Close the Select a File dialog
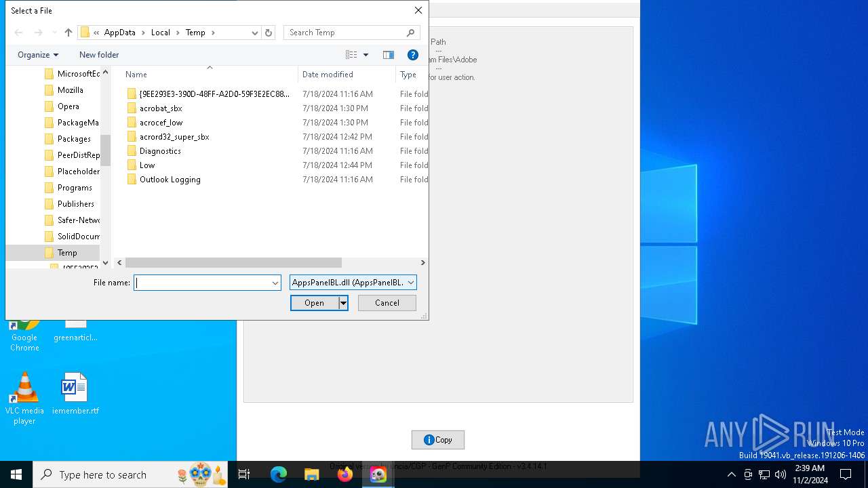Image resolution: width=868 pixels, height=488 pixels. click(418, 10)
